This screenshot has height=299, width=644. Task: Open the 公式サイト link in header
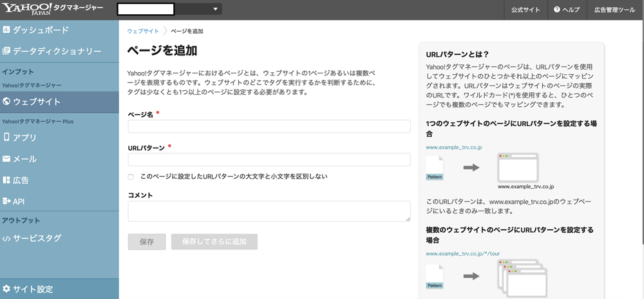click(x=526, y=10)
